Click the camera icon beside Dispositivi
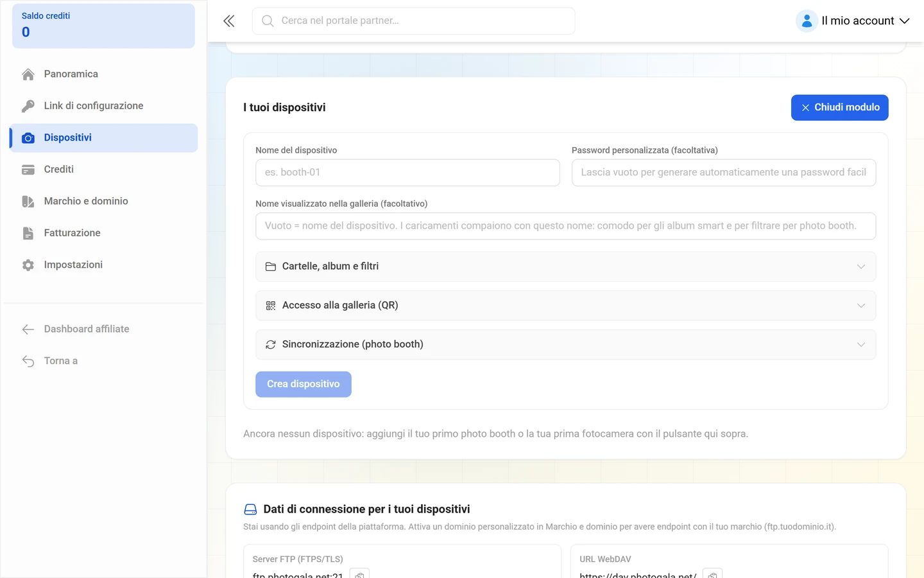The height and width of the screenshot is (578, 924). coord(28,138)
